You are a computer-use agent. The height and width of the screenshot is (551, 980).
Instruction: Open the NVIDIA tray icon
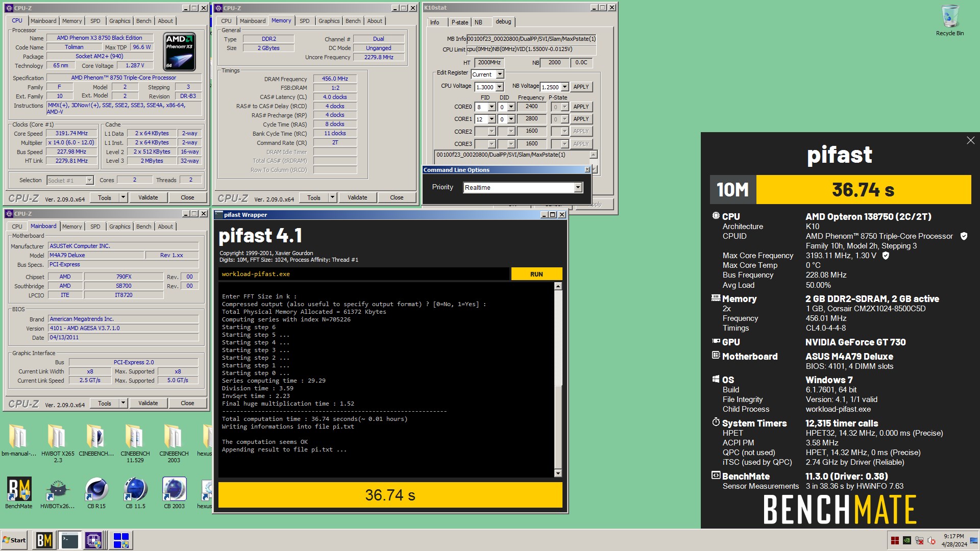[907, 540]
